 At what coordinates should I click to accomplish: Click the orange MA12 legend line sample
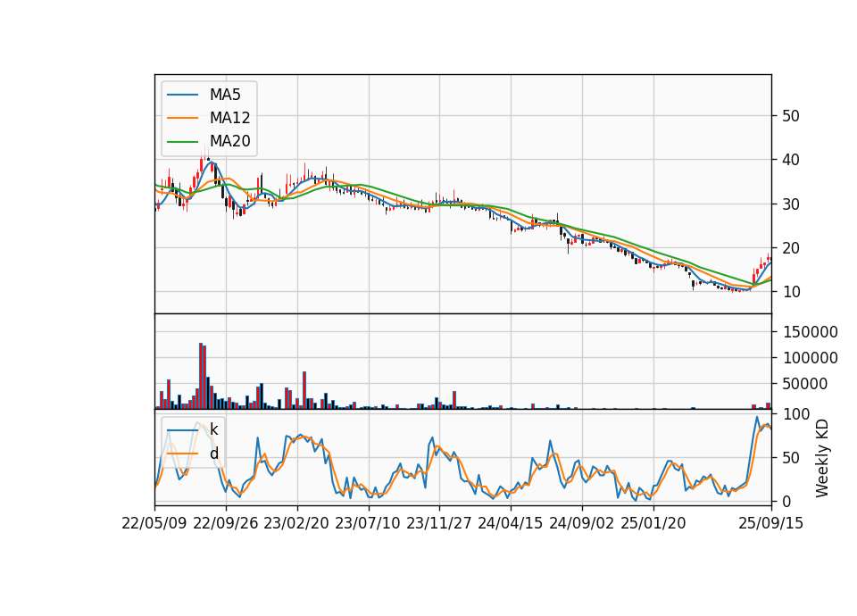tap(182, 118)
